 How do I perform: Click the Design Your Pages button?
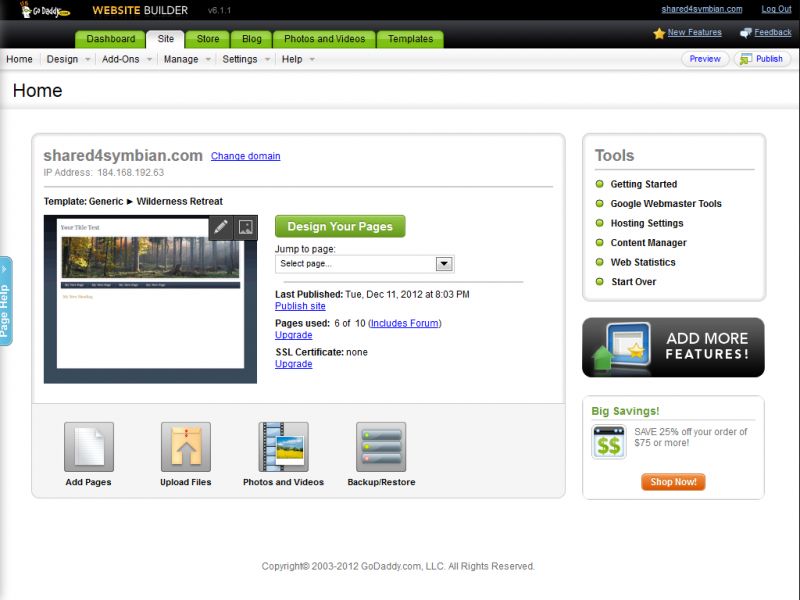pyautogui.click(x=340, y=227)
